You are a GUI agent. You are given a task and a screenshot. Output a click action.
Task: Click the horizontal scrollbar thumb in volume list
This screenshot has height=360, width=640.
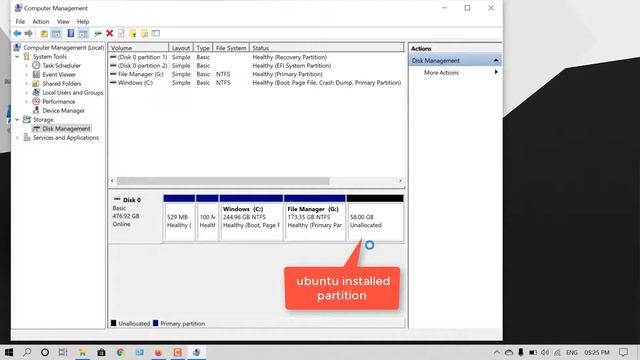tap(223, 181)
